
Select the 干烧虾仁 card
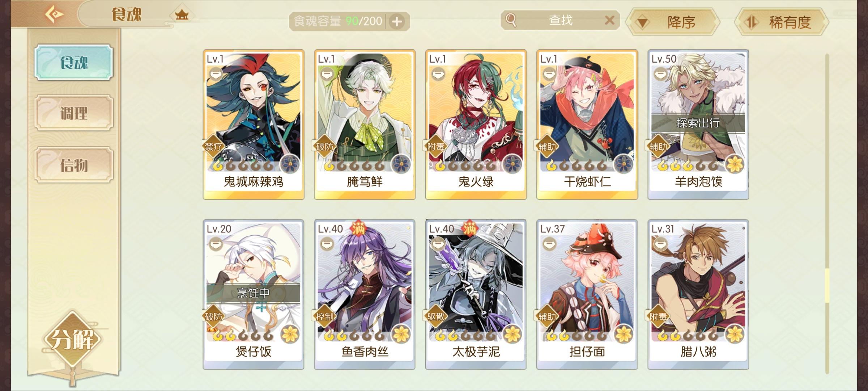[587, 125]
